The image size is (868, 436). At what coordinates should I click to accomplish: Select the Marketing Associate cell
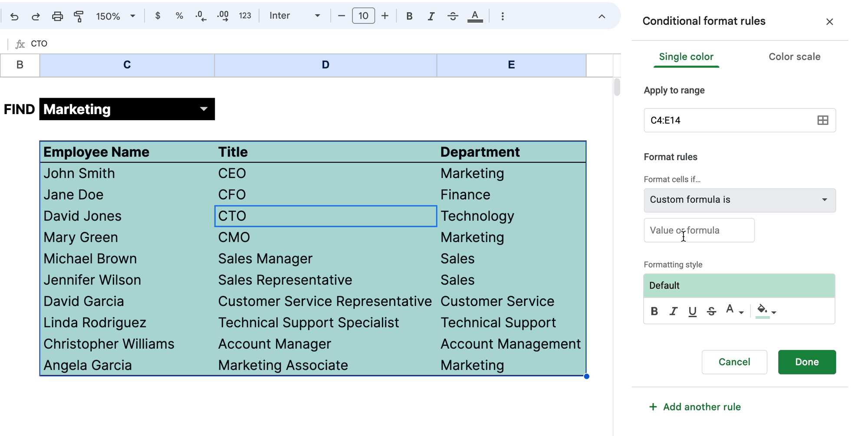tap(325, 365)
